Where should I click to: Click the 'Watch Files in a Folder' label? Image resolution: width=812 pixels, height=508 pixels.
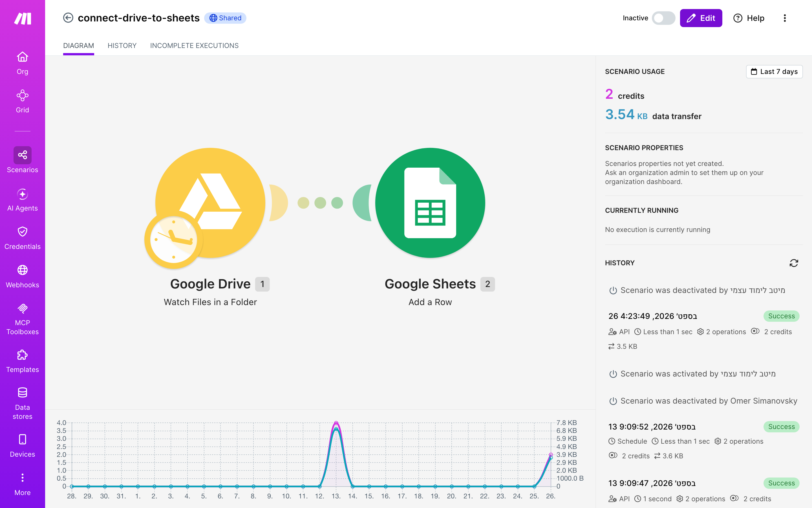210,302
